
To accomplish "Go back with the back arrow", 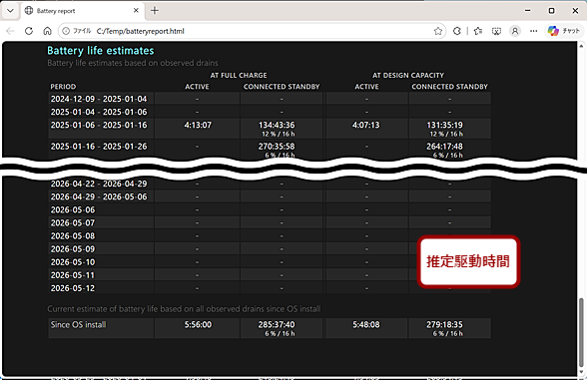I will point(10,31).
